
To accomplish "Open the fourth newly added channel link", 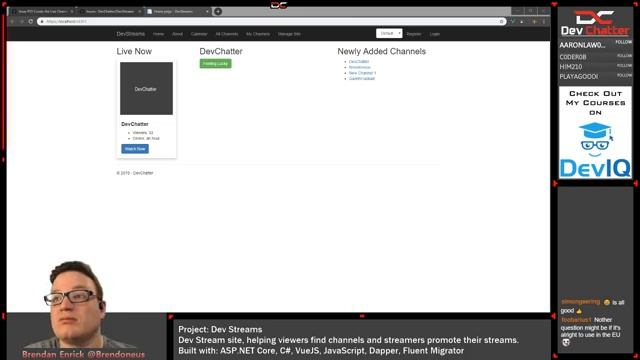I will pos(362,78).
